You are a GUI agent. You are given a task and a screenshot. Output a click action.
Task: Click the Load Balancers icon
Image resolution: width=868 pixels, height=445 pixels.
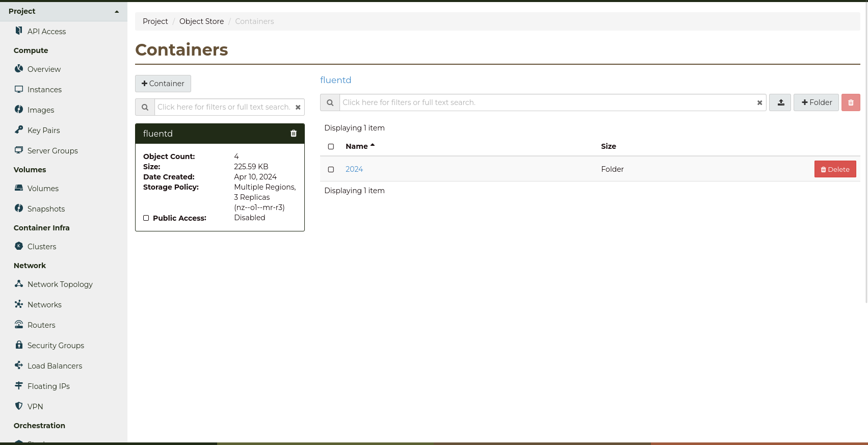19,365
